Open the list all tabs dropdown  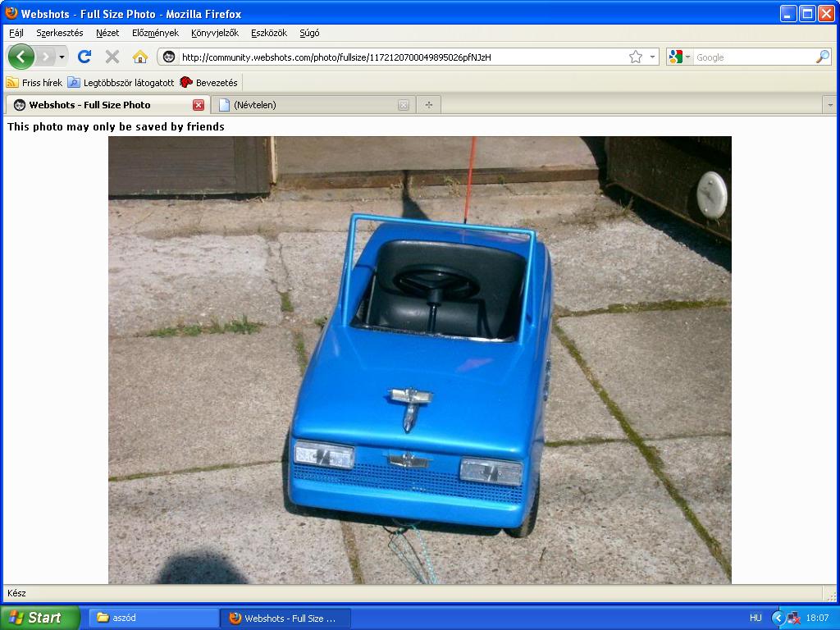coord(830,105)
